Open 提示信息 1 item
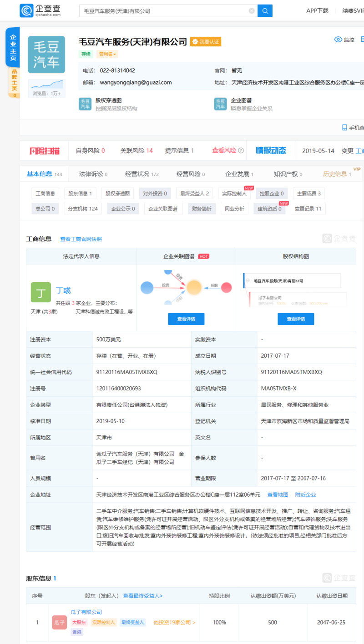 tap(179, 150)
